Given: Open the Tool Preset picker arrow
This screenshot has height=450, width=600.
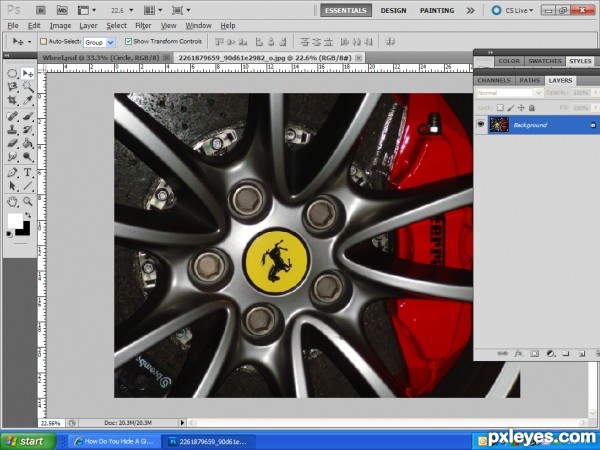Looking at the screenshot, I should coord(29,42).
